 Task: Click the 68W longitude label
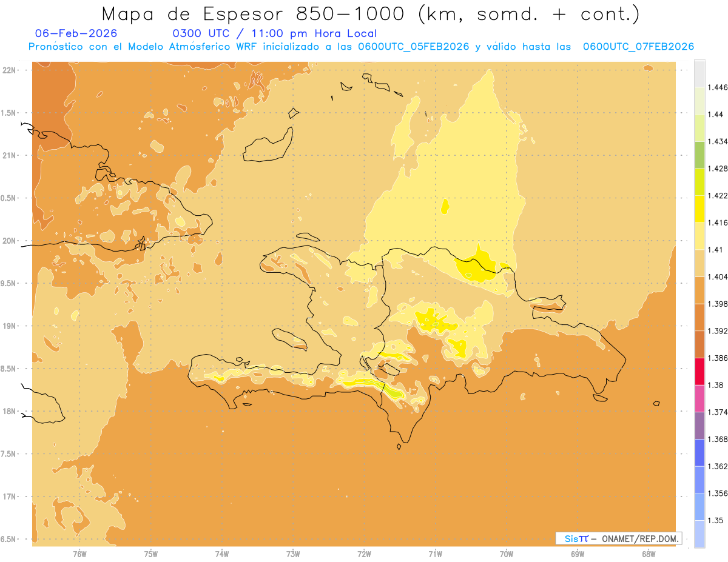[649, 554]
